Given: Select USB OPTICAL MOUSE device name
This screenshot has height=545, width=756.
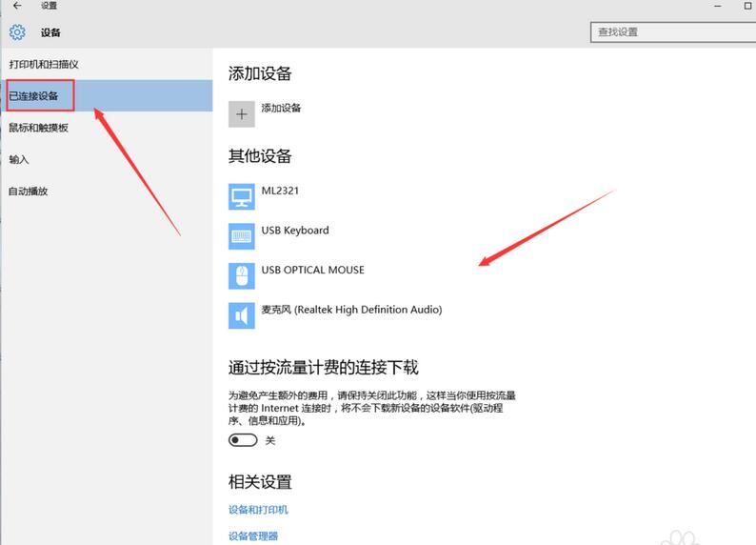Looking at the screenshot, I should (x=313, y=270).
